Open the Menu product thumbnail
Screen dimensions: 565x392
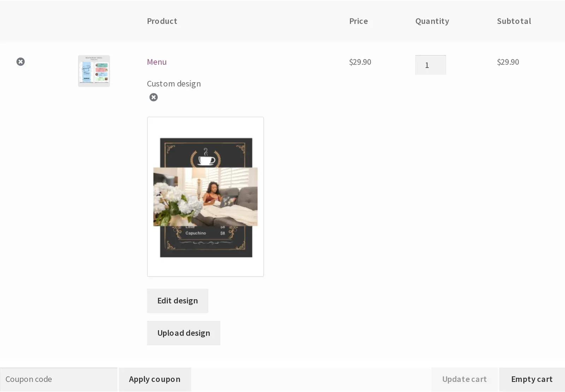(x=94, y=71)
